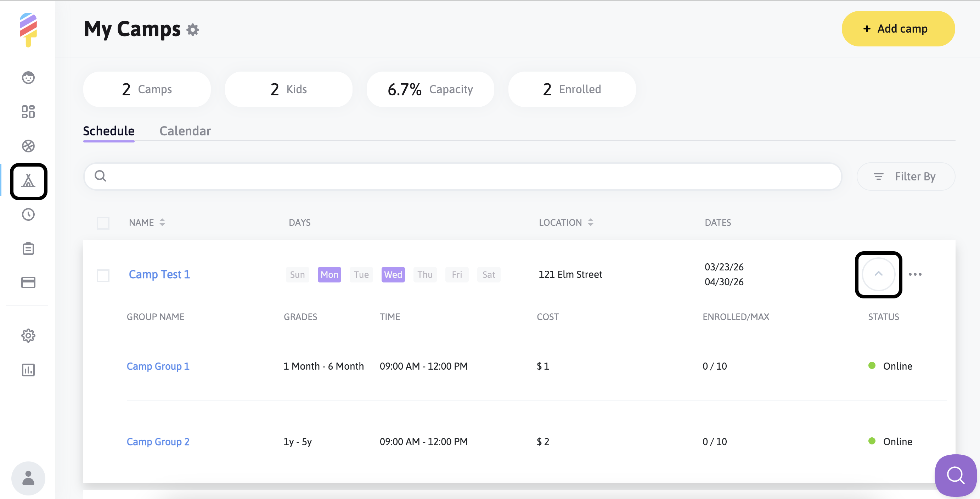
Task: Click the Add camp button
Action: 898,29
